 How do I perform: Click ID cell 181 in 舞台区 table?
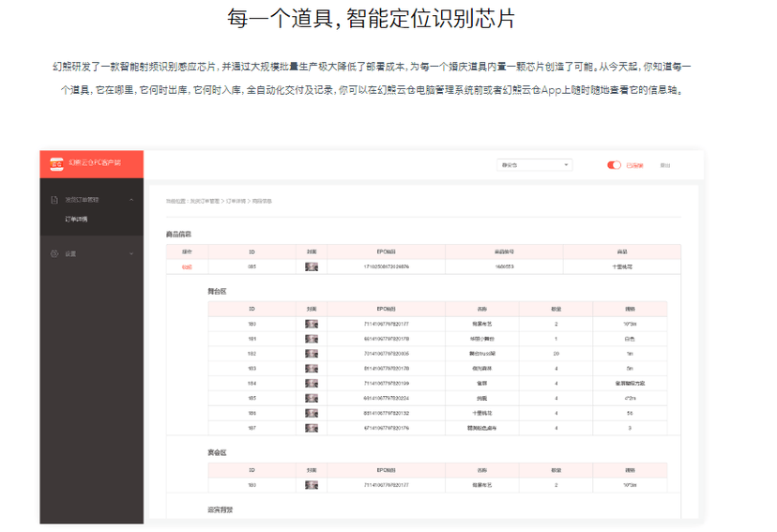click(251, 339)
